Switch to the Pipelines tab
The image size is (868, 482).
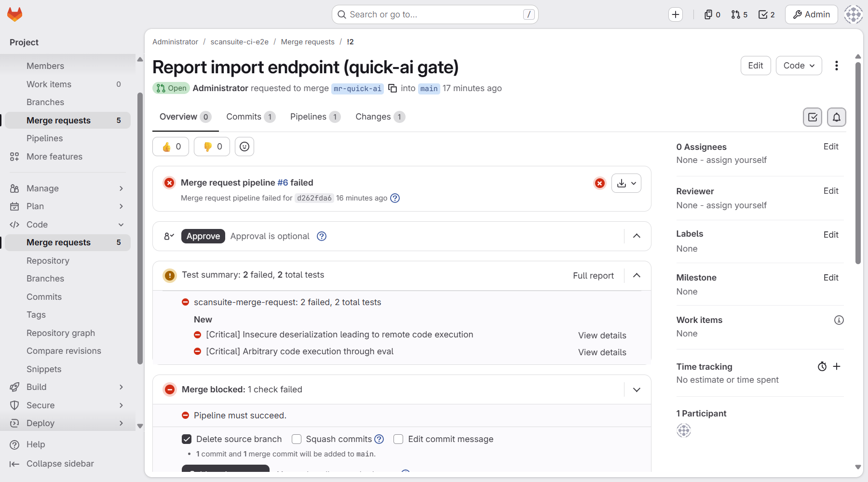315,117
